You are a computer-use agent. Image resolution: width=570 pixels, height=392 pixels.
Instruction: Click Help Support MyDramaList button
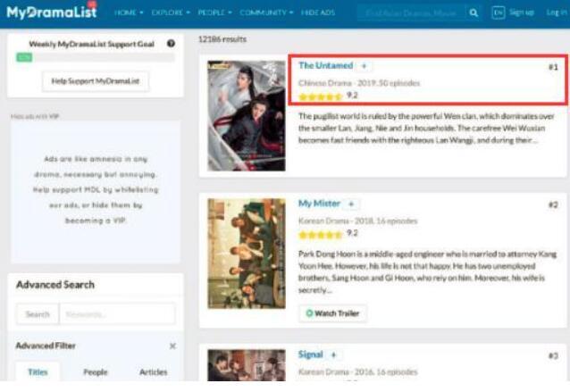(x=96, y=81)
